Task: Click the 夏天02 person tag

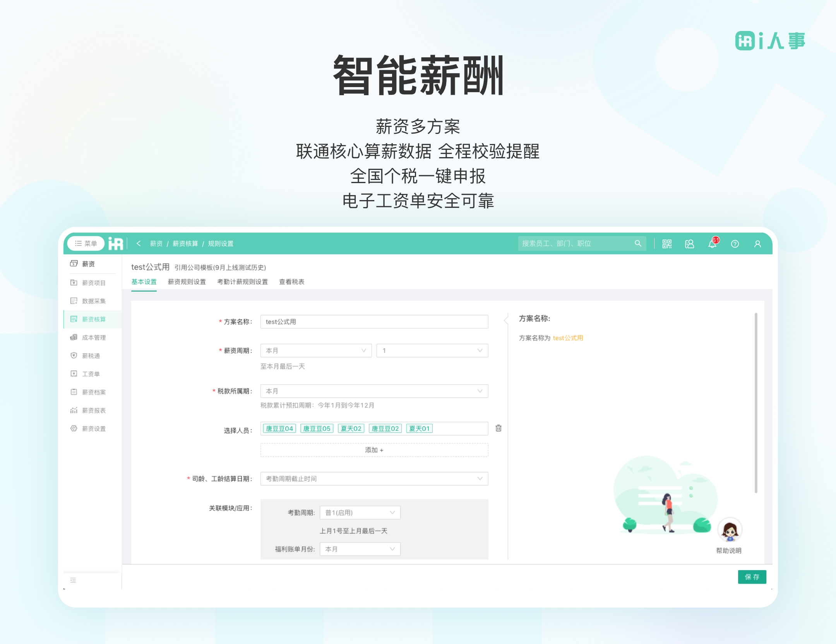Action: coord(351,428)
